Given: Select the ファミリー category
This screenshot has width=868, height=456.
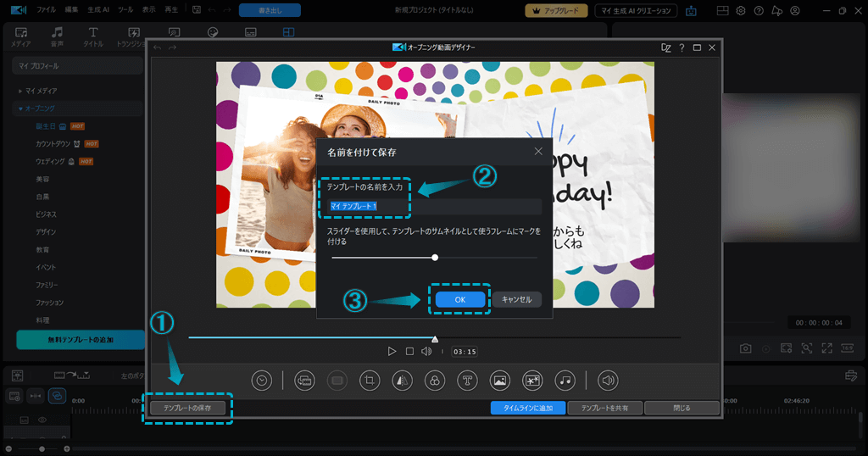Looking at the screenshot, I should click(x=47, y=285).
